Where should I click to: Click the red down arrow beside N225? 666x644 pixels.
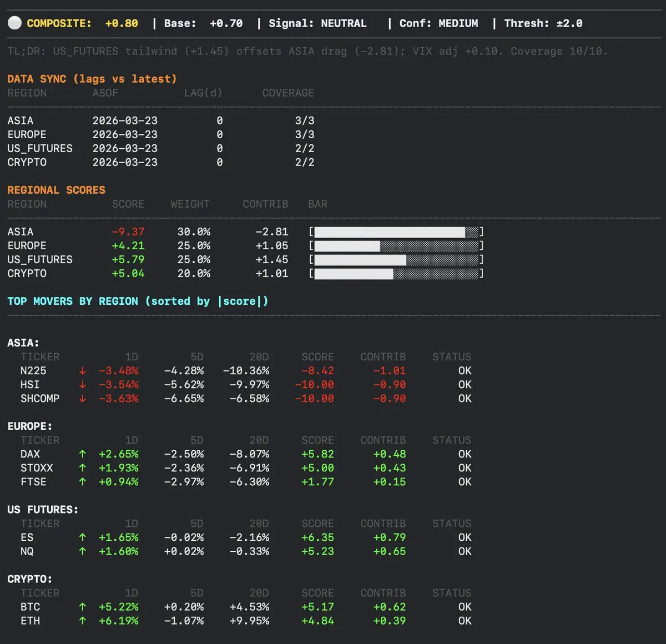tap(83, 371)
